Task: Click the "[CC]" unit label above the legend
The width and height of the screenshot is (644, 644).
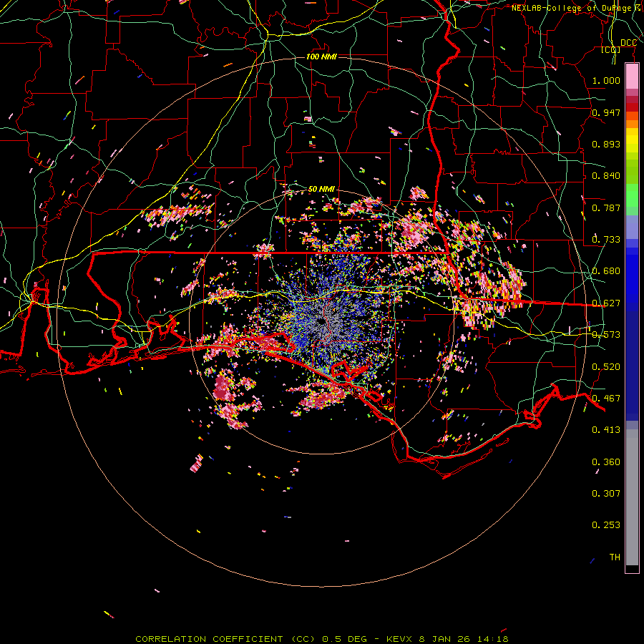Action: 610,49
